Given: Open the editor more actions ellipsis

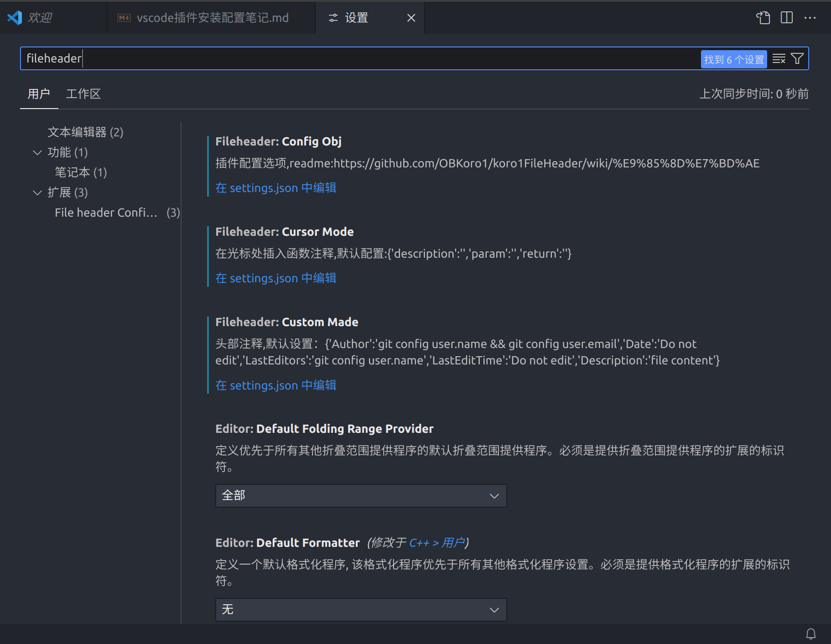Looking at the screenshot, I should [810, 18].
